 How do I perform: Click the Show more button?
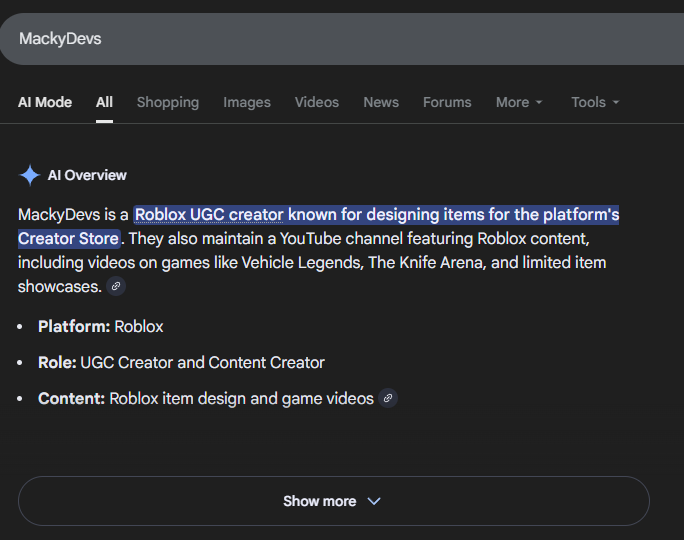click(334, 501)
